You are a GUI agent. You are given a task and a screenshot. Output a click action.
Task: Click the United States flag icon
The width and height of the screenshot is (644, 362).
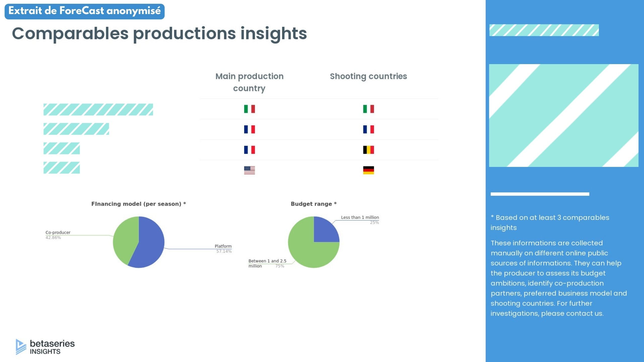249,170
